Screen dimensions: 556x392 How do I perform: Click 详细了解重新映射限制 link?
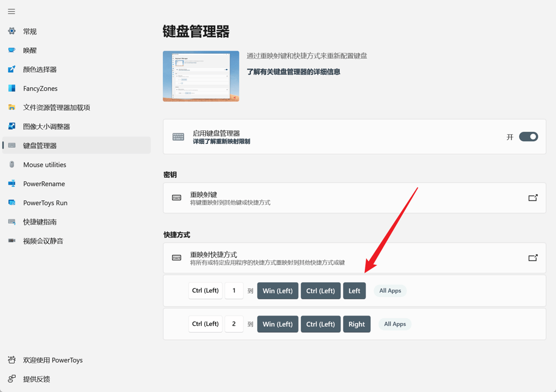pos(222,141)
